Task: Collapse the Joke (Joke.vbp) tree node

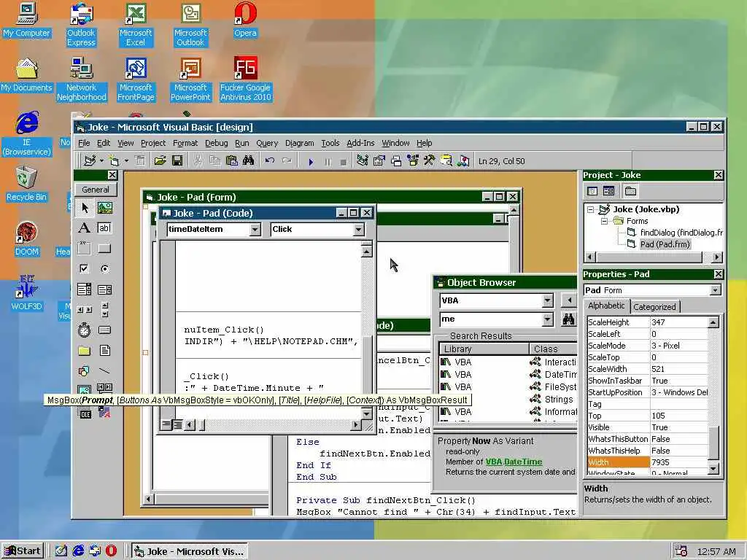Action: click(591, 209)
